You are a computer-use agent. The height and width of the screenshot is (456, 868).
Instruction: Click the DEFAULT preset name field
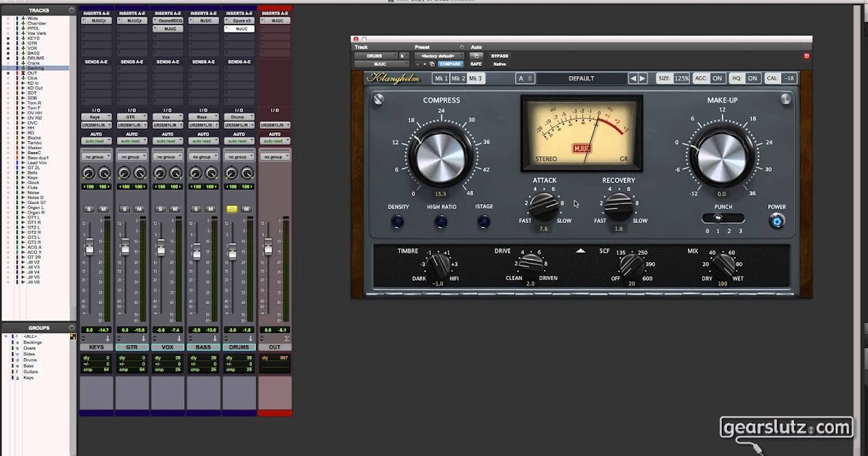(581, 78)
